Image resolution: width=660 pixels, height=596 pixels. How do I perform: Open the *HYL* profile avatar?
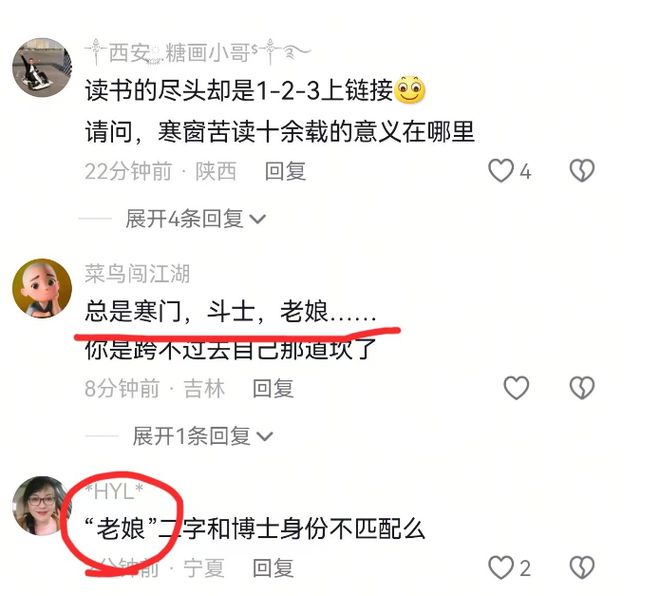(42, 506)
